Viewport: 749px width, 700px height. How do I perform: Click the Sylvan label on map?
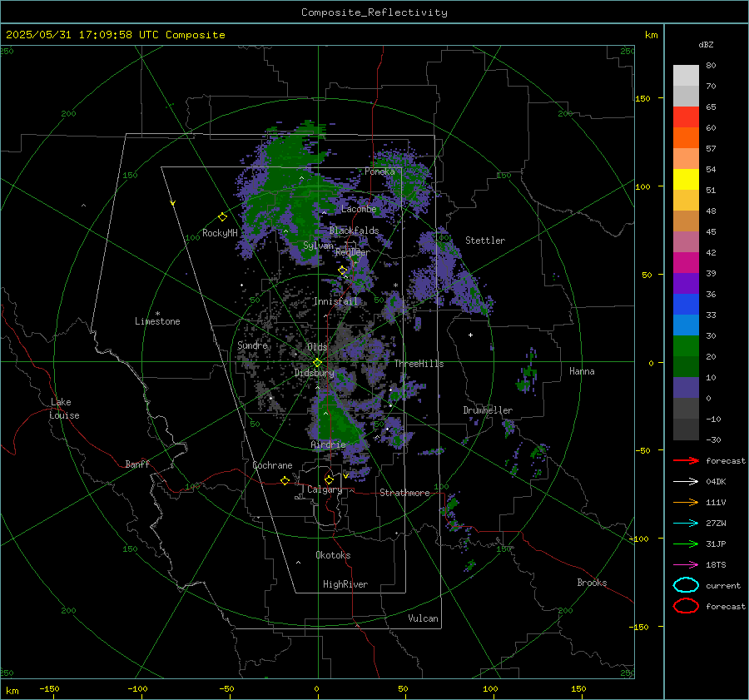point(318,246)
